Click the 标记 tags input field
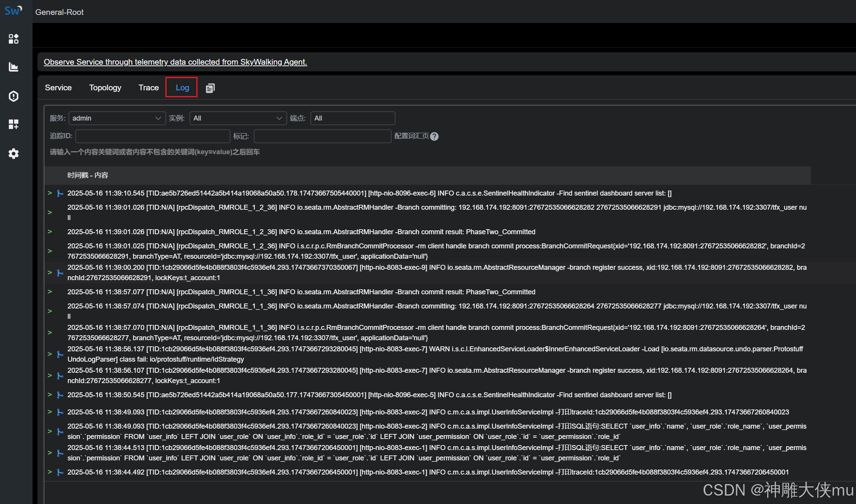Image resolution: width=856 pixels, height=504 pixels. coord(322,136)
